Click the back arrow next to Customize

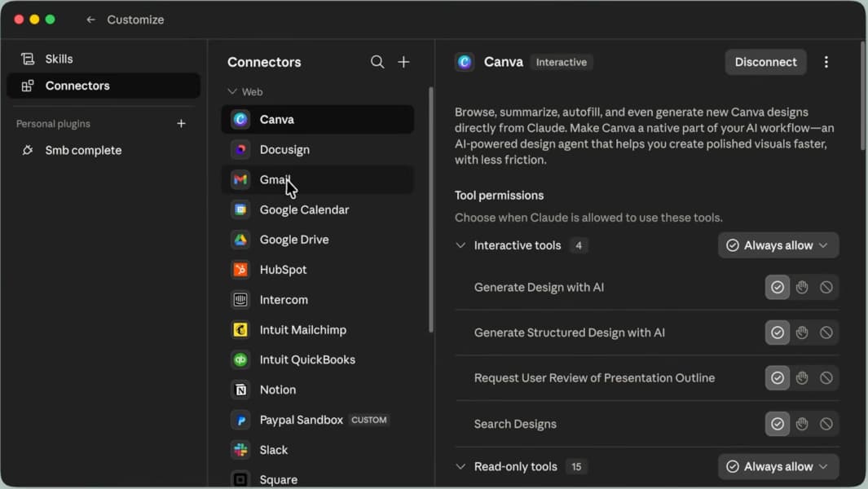pyautogui.click(x=90, y=20)
